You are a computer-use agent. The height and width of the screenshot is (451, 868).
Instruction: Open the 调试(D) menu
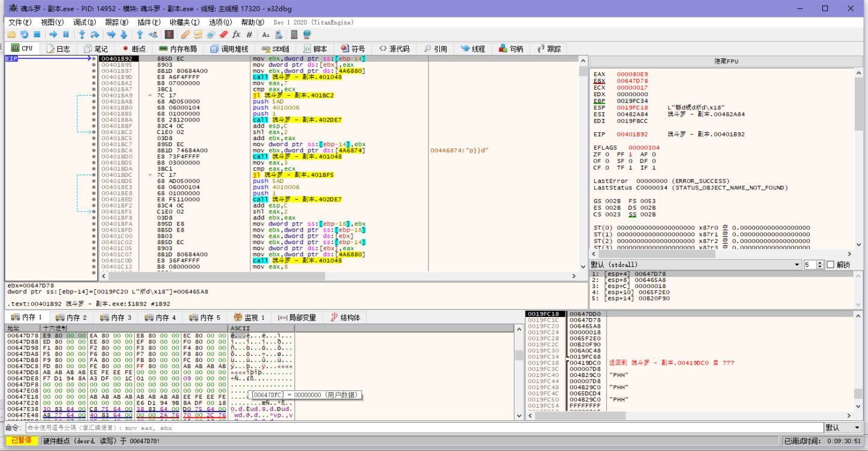[x=84, y=22]
